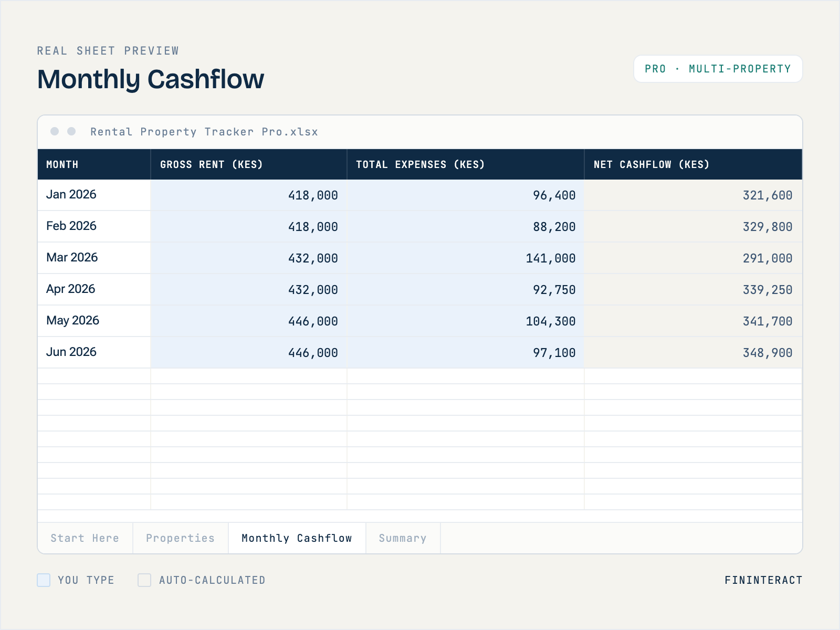Select the 141,000 expenses cell
The height and width of the screenshot is (630, 840).
(466, 258)
